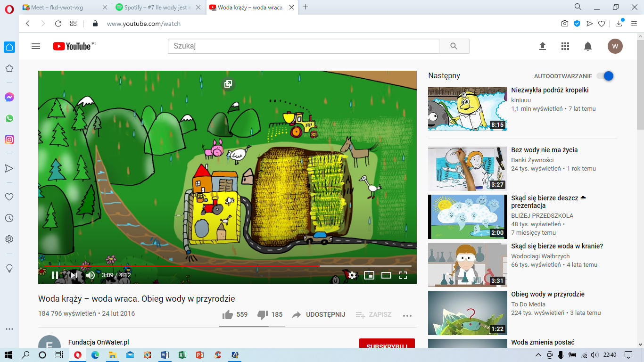644x362 pixels.
Task: Click ZAPISZ save button
Action: click(x=373, y=314)
